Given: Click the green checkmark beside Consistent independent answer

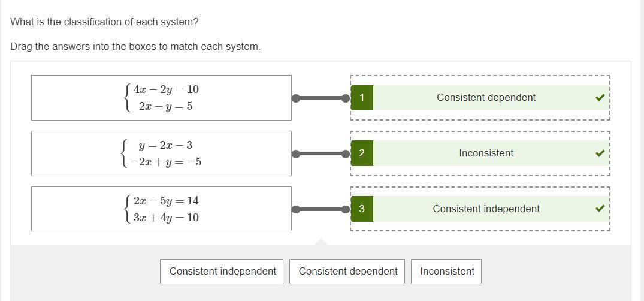Looking at the screenshot, I should pos(600,209).
